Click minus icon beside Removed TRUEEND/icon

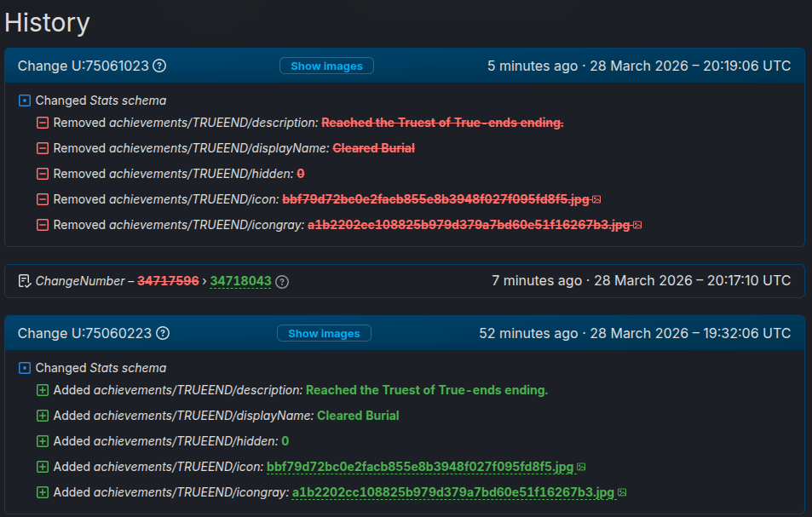point(43,199)
